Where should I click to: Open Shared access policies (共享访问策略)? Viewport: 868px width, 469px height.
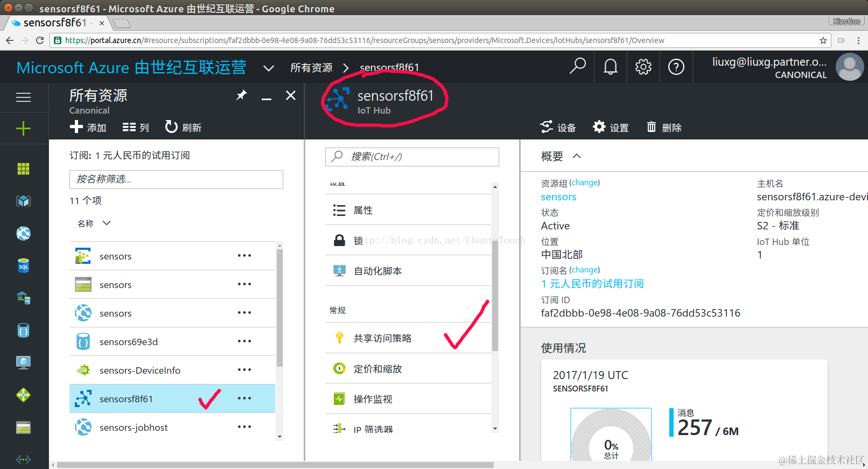pyautogui.click(x=408, y=338)
